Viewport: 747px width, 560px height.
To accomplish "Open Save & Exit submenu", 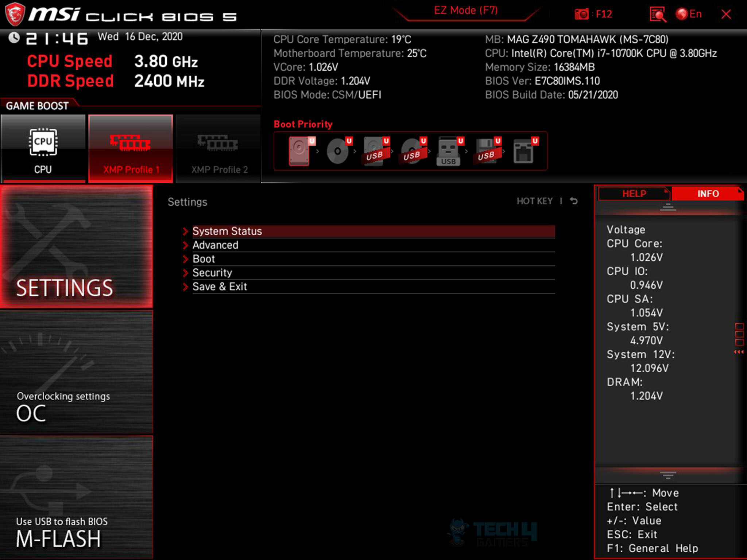I will 373,287.
